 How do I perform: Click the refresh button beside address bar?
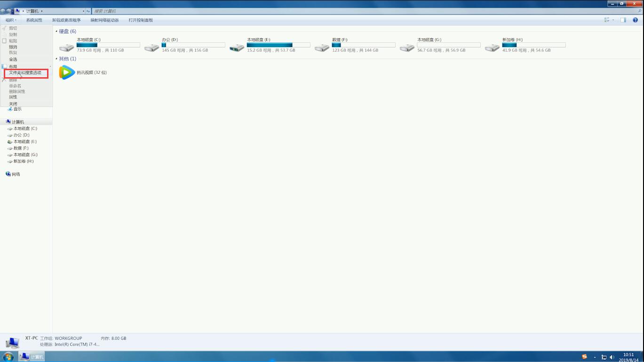click(88, 11)
